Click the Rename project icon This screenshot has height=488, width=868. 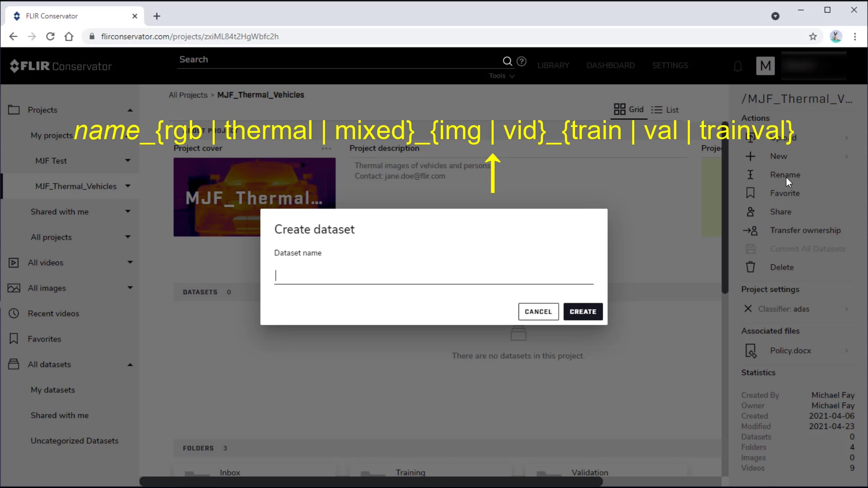(x=752, y=174)
